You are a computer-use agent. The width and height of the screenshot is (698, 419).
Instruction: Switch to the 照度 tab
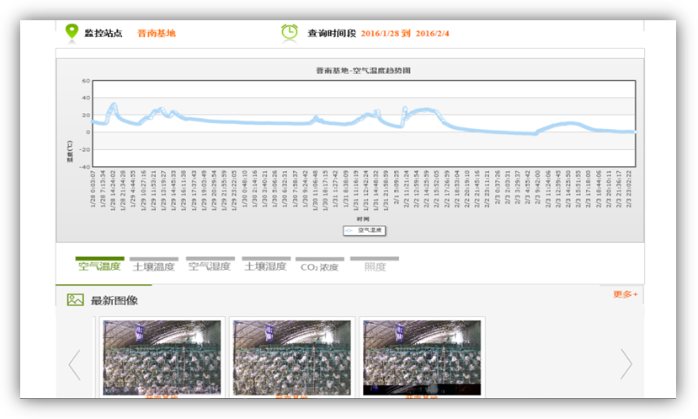(x=374, y=265)
